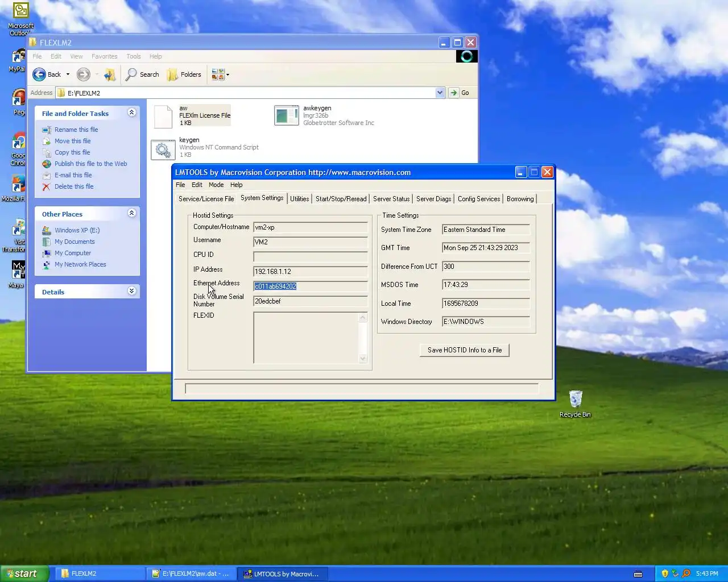Open the Address bar dropdown

tap(440, 93)
